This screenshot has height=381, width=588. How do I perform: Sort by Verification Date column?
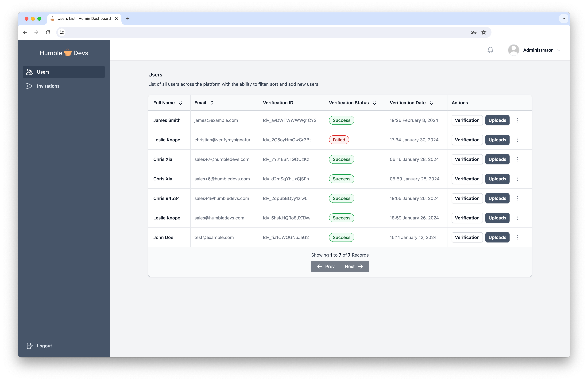(431, 103)
